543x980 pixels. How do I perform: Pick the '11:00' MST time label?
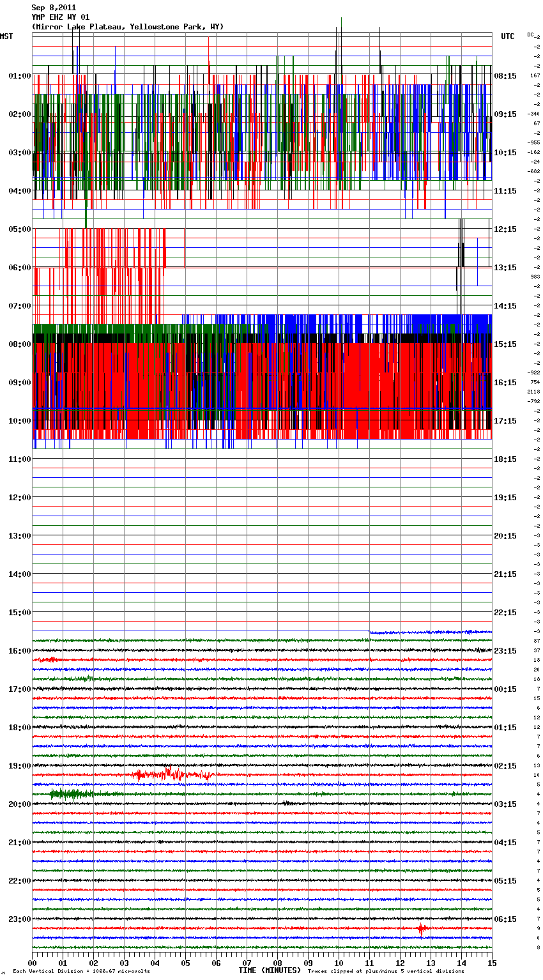20,459
